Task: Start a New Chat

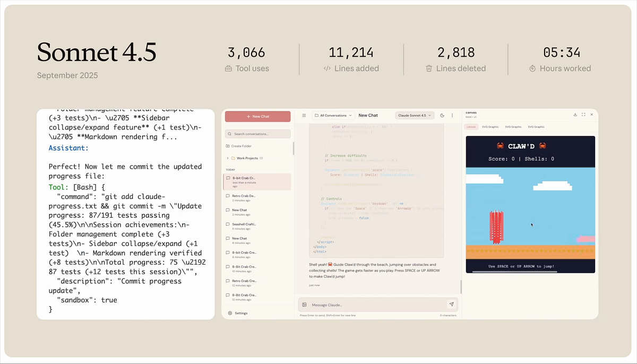Action: pos(257,116)
